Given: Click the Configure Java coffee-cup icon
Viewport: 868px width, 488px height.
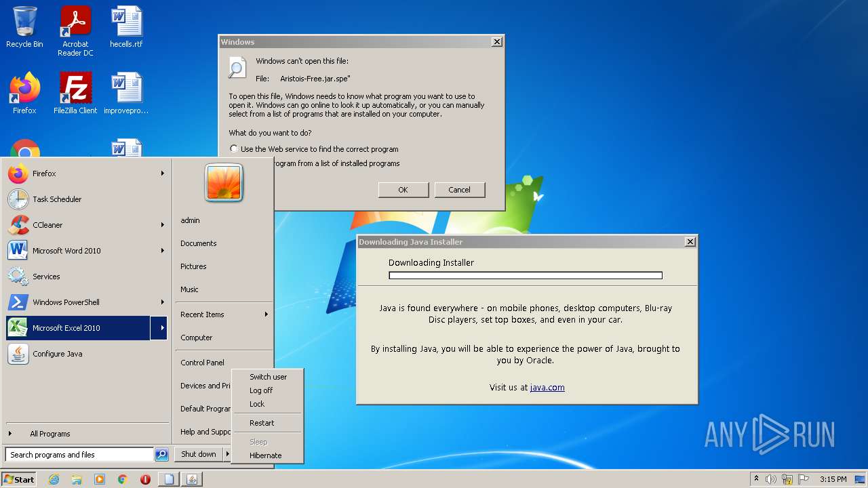Looking at the screenshot, I should click(18, 354).
